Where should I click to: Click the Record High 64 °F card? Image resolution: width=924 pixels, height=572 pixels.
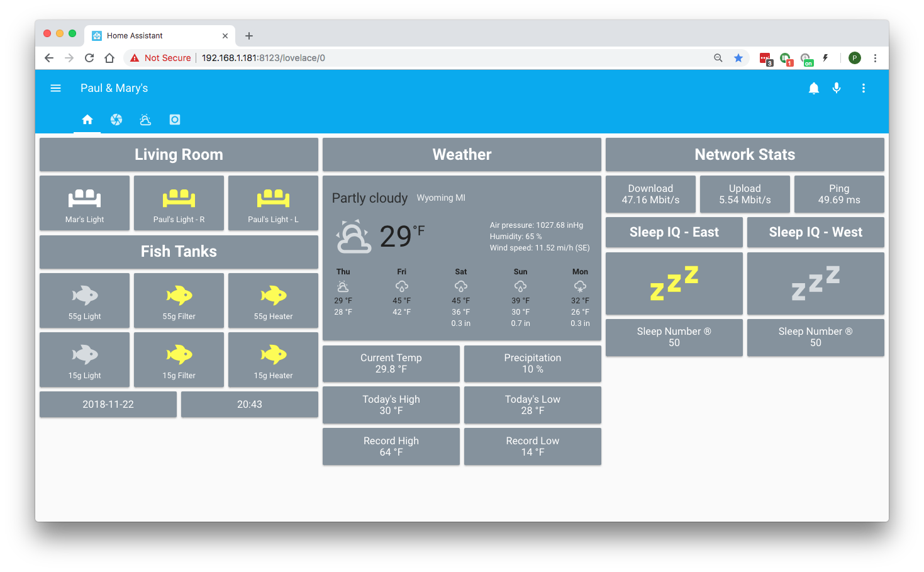tap(391, 446)
